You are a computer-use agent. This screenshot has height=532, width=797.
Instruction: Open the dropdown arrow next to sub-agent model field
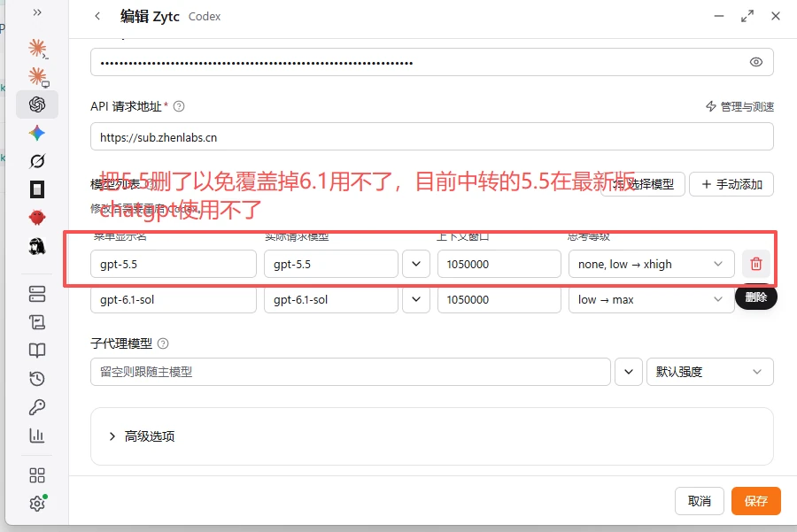point(629,372)
